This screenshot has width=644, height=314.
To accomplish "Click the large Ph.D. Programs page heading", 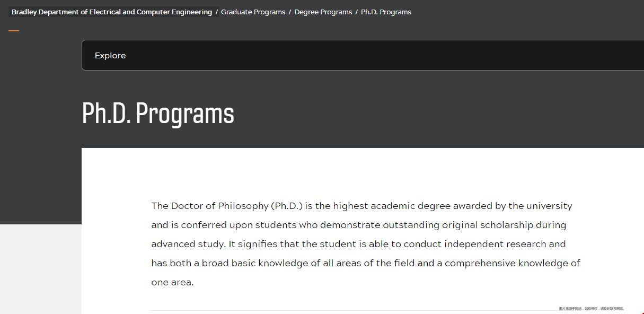I will 158,113.
